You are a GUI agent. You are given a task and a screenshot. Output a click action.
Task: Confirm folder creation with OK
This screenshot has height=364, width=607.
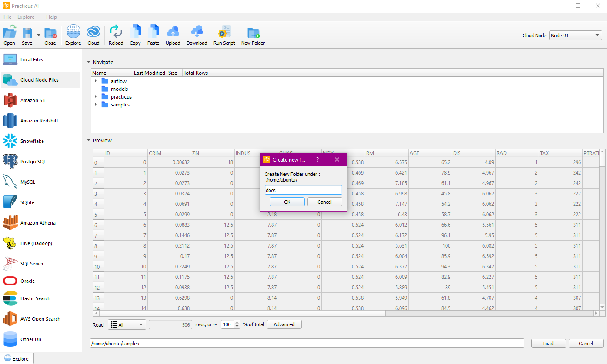287,202
